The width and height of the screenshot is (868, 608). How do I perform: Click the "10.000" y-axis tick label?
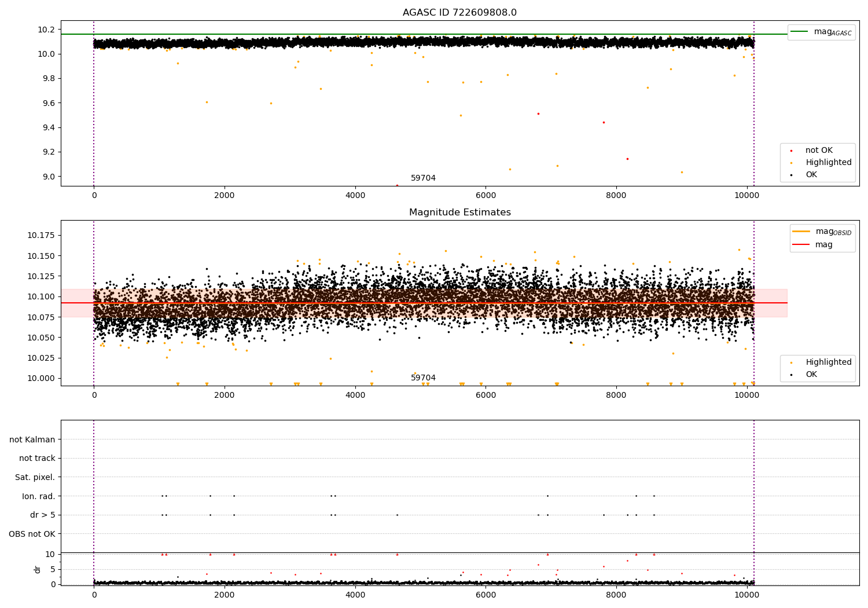[42, 378]
